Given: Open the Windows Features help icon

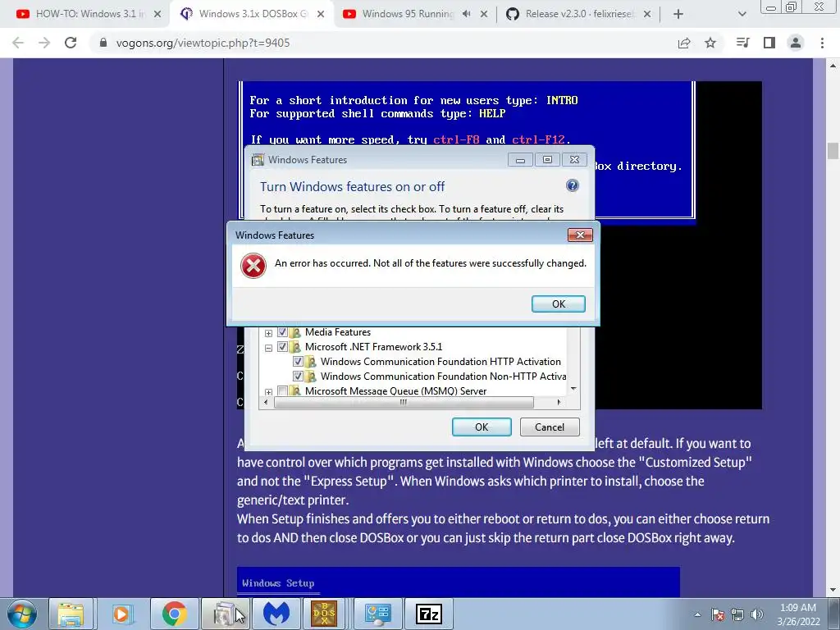Looking at the screenshot, I should (x=572, y=185).
